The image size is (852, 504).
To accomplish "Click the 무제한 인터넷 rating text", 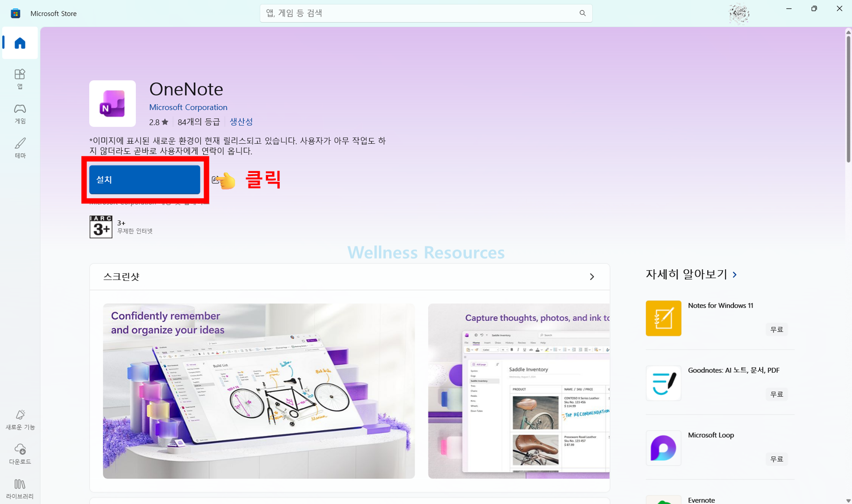I will pos(135,231).
